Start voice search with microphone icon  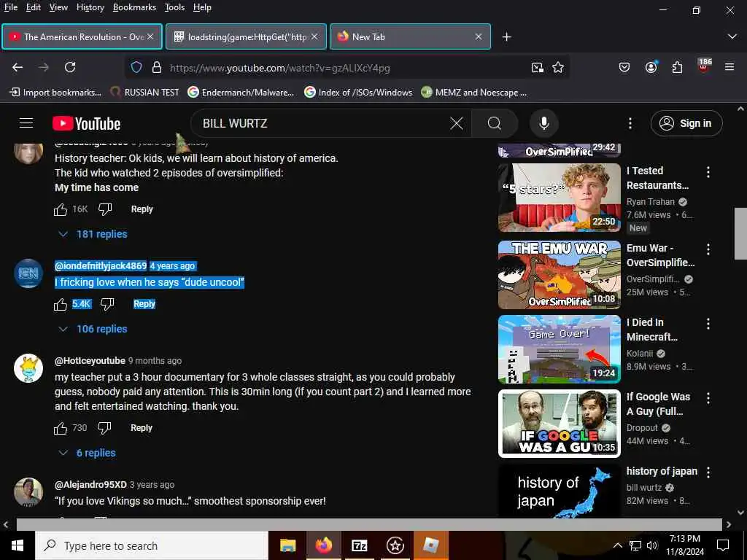click(x=543, y=123)
